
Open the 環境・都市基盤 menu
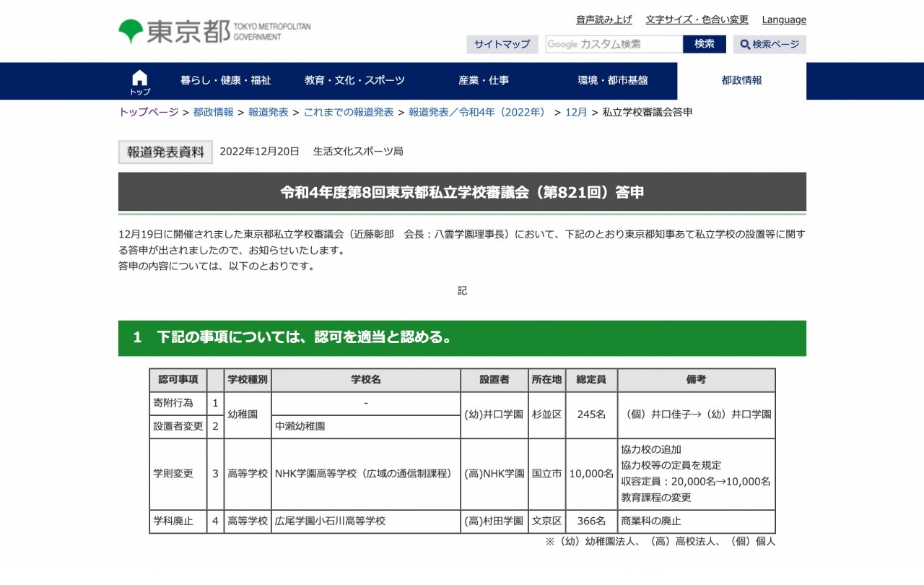click(x=613, y=81)
